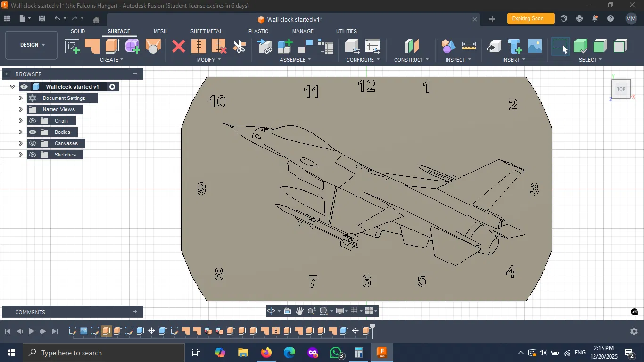Viewport: 644px width, 362px height.
Task: Open timeline settings gear
Action: click(x=634, y=331)
